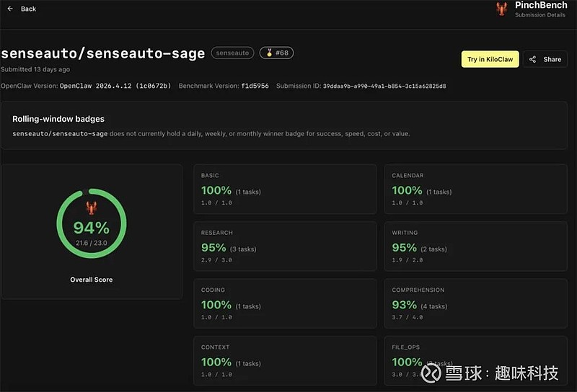Image resolution: width=577 pixels, height=392 pixels.
Task: Open the FILE_OPS category card
Action: pyautogui.click(x=475, y=360)
